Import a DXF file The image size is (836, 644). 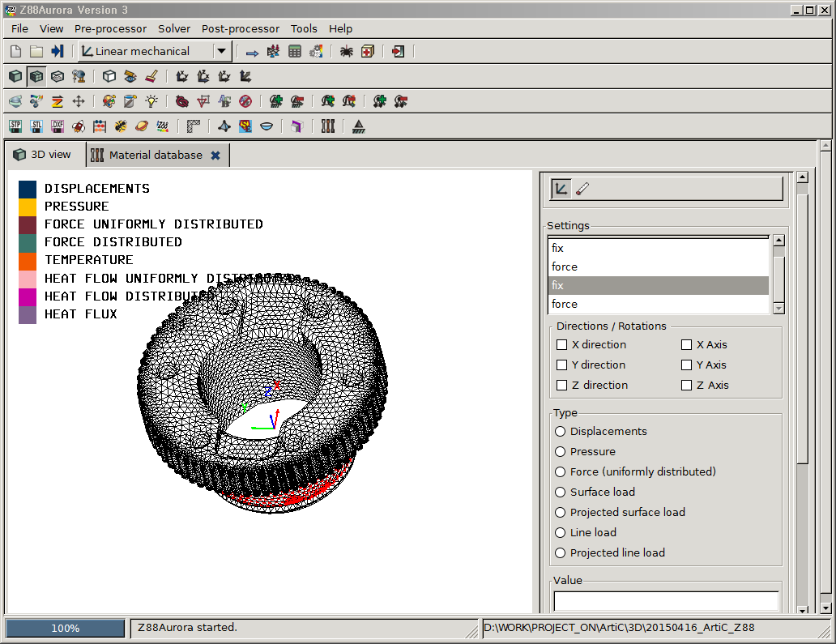[x=58, y=126]
